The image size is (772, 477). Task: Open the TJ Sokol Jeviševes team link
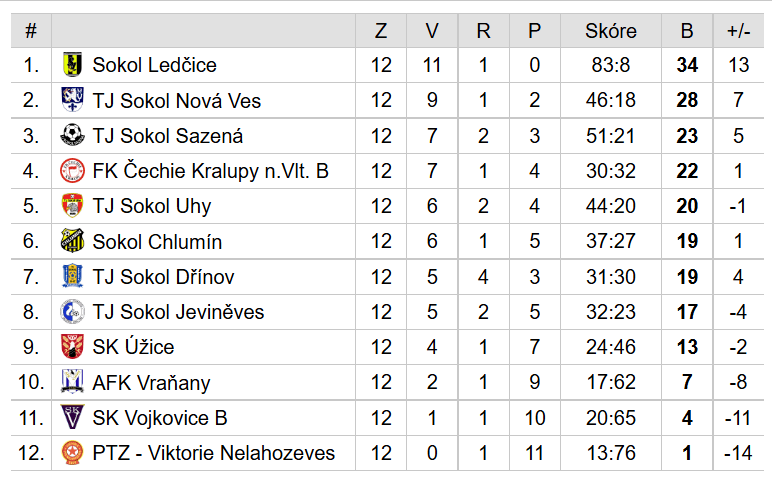[178, 312]
